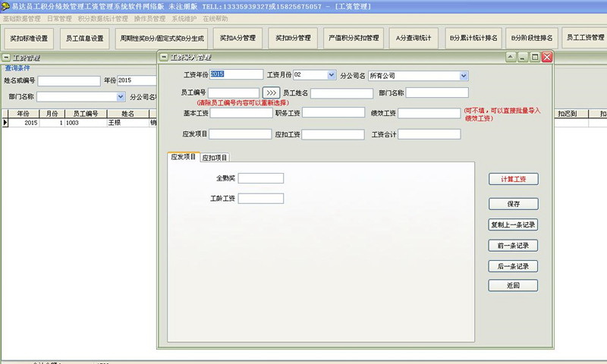Open 周期性奖B分/固定式奖B分生成
The image size is (607, 364).
(162, 38)
